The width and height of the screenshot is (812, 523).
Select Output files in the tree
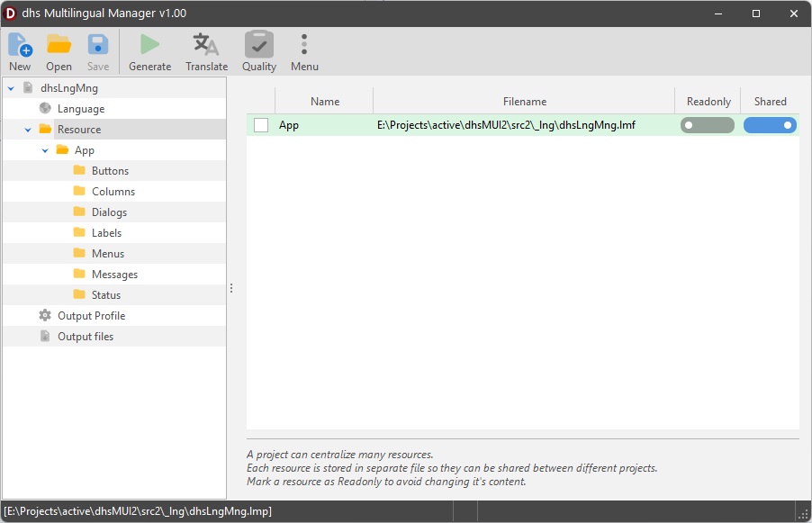coord(85,337)
